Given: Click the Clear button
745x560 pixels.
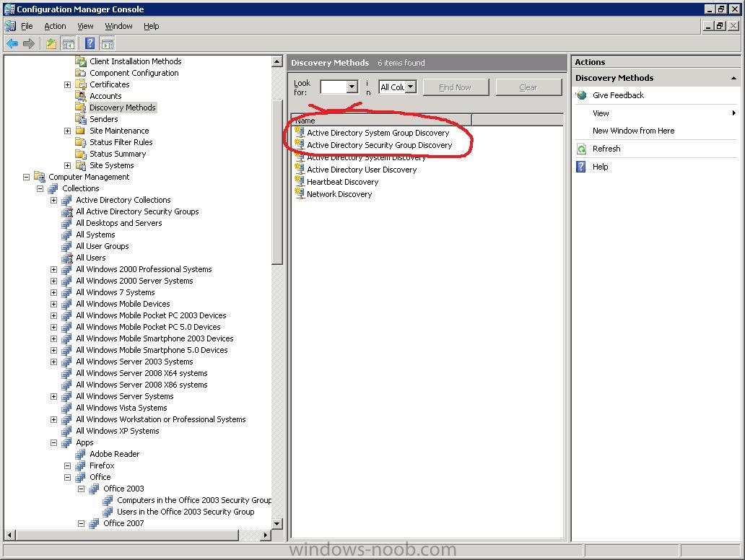Looking at the screenshot, I should [x=528, y=87].
